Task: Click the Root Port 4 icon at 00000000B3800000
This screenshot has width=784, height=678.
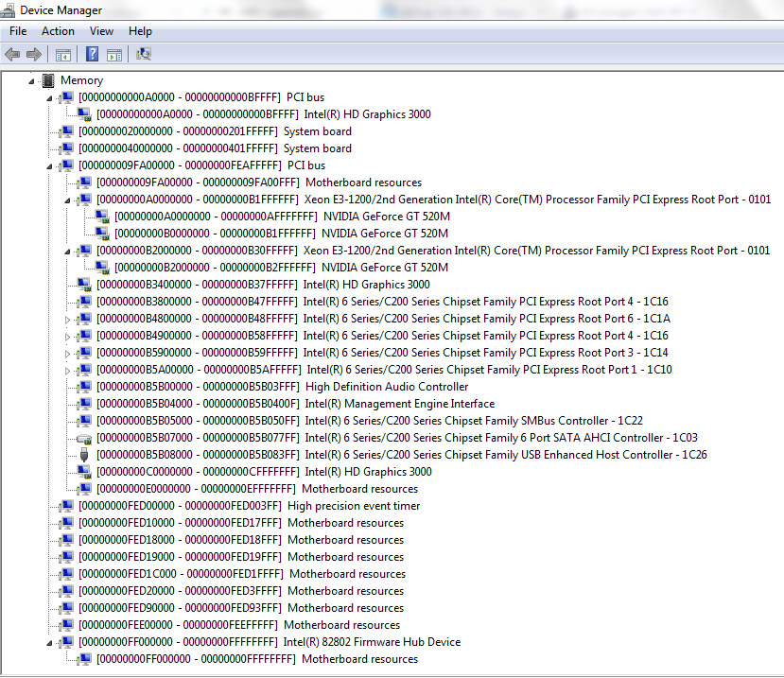Action: click(x=84, y=302)
